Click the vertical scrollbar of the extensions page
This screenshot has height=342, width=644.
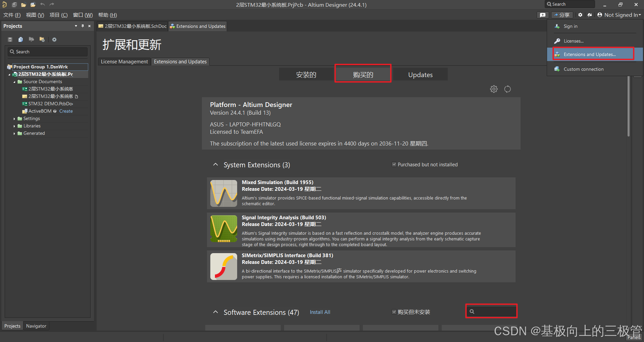coord(629,106)
